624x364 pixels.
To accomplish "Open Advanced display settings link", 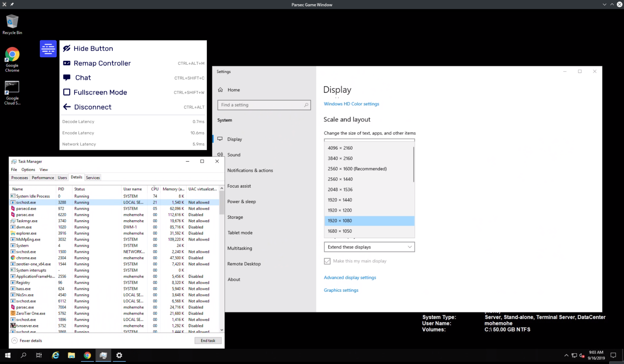I will click(x=350, y=278).
